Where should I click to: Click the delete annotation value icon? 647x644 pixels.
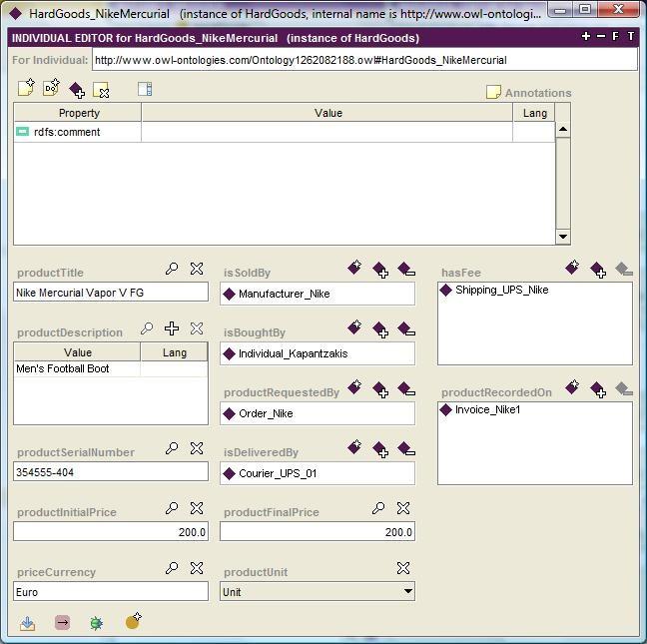[101, 90]
